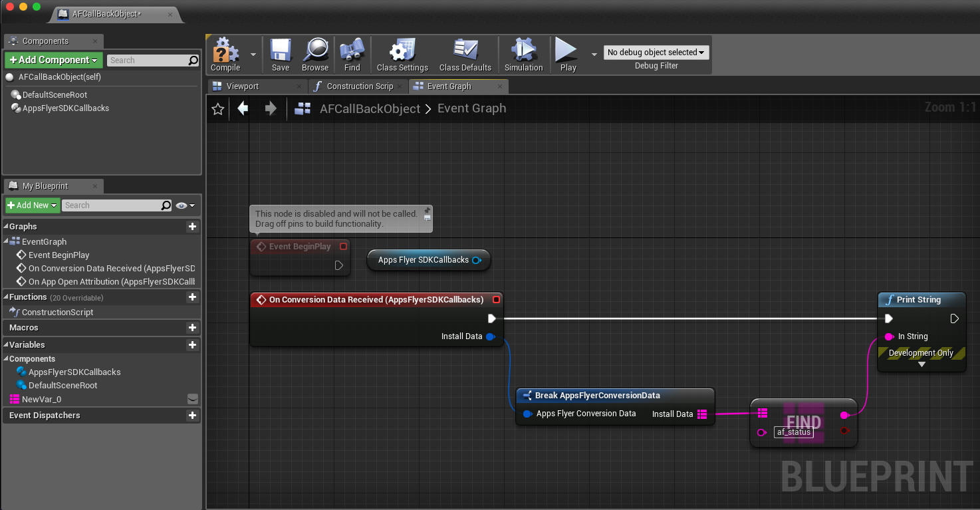This screenshot has height=510, width=980.
Task: Expand the Print String node's advanced options
Action: click(x=921, y=364)
